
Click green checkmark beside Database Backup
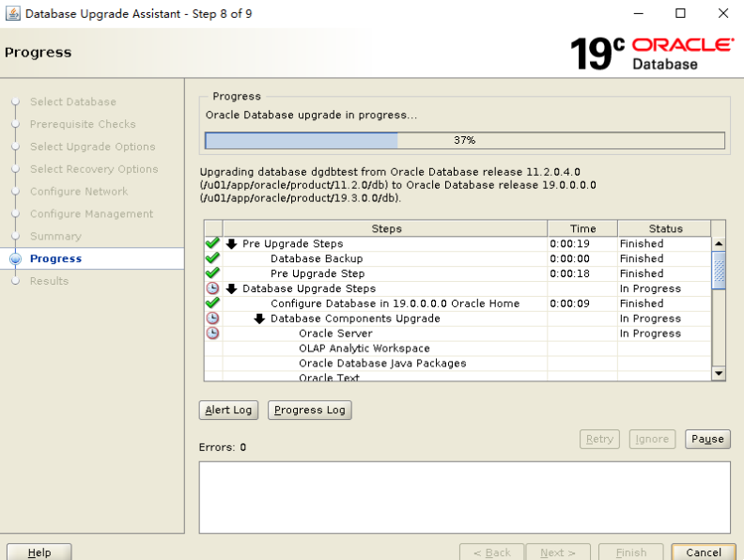(x=212, y=258)
